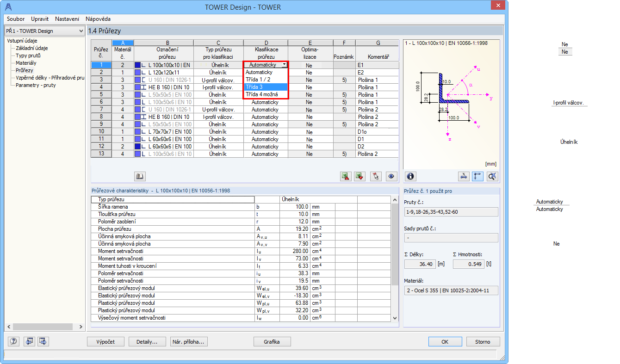Toggle the Automaticky classification dropdown arrow
Viewport: 620px width, 364px height.
pyautogui.click(x=284, y=65)
